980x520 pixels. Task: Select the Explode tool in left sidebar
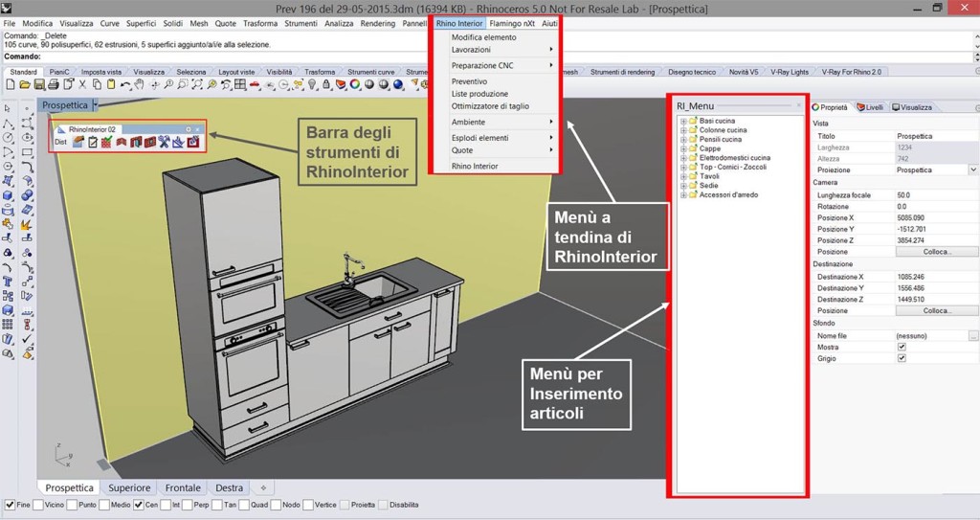coord(26,224)
